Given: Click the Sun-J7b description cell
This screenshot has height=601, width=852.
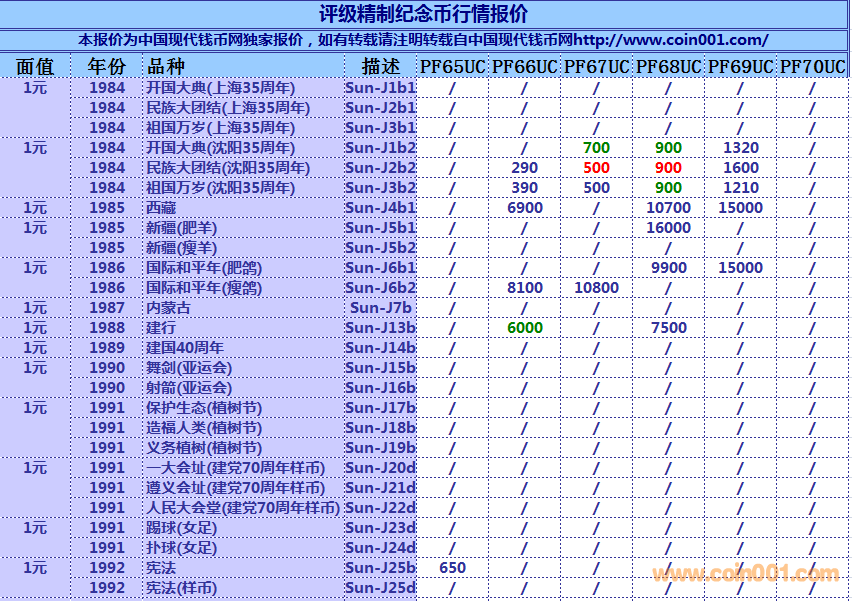Looking at the screenshot, I should pos(380,308).
